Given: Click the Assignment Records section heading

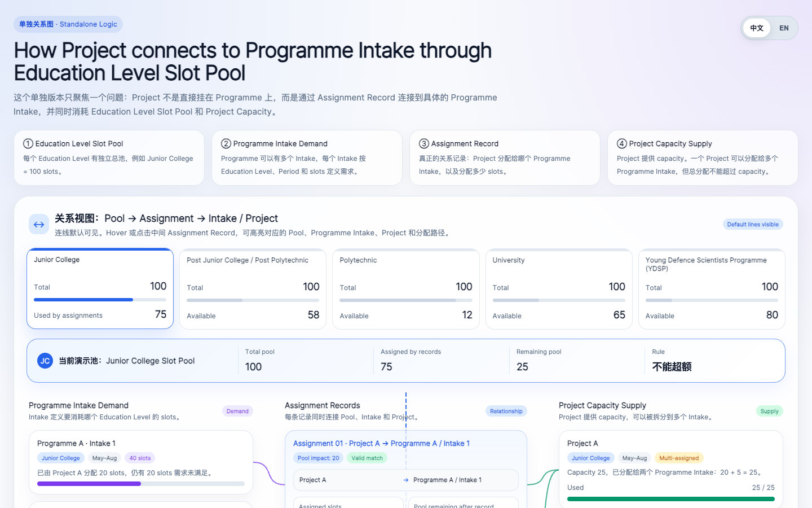Looking at the screenshot, I should (x=323, y=405).
